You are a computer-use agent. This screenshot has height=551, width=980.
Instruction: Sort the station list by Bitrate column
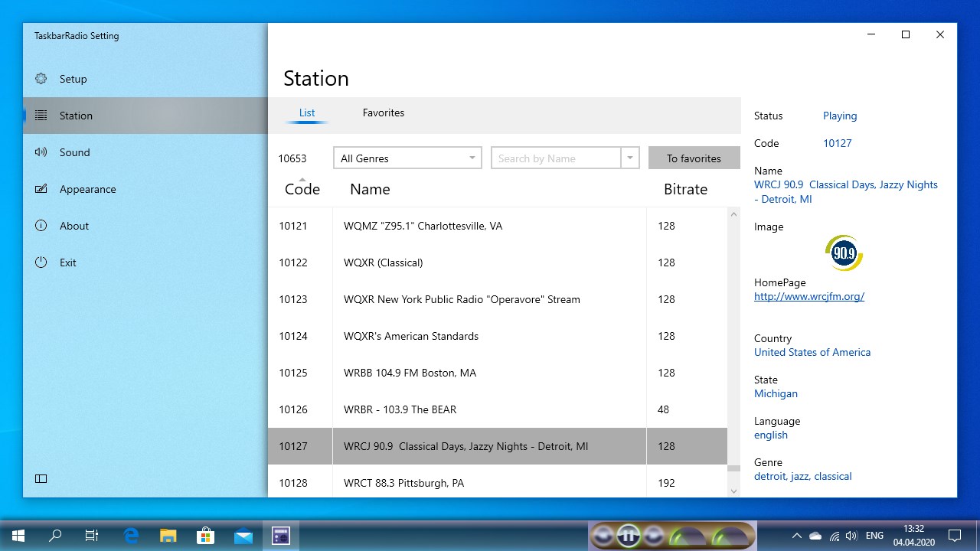(685, 189)
